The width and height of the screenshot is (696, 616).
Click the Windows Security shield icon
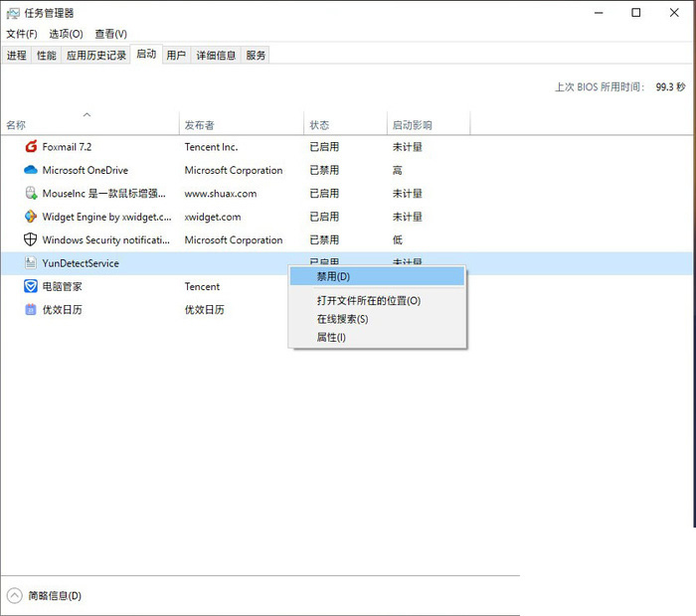31,240
